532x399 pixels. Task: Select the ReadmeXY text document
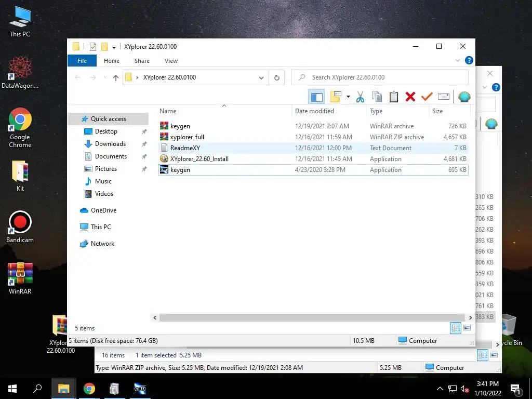pos(313,148)
